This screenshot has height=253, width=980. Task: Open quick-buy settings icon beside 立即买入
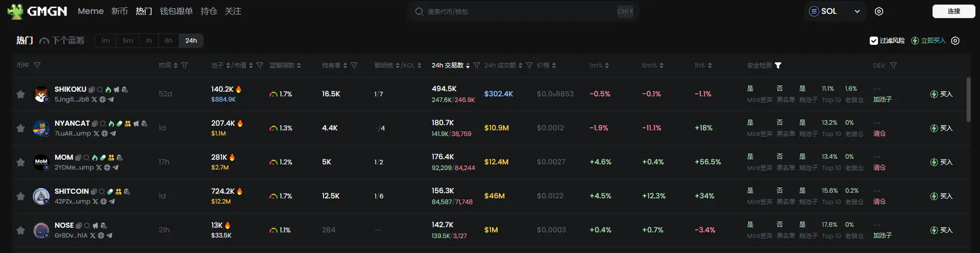[955, 41]
